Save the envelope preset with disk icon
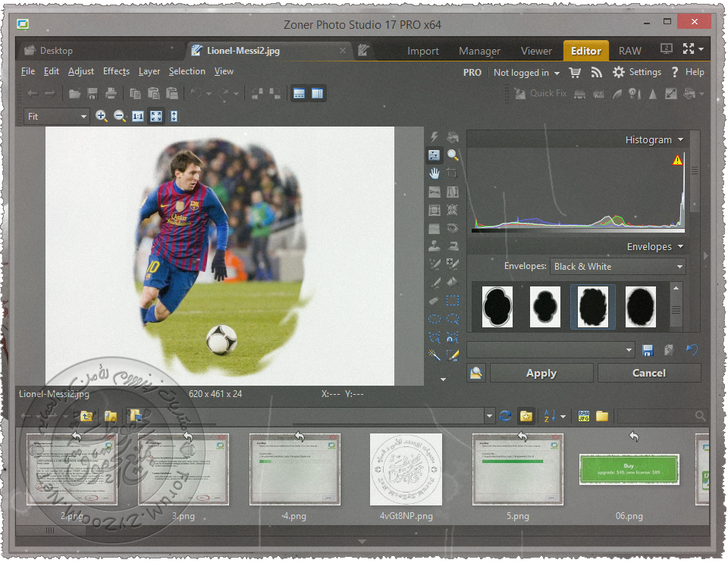Viewport: 728px width, 563px height. pos(648,350)
